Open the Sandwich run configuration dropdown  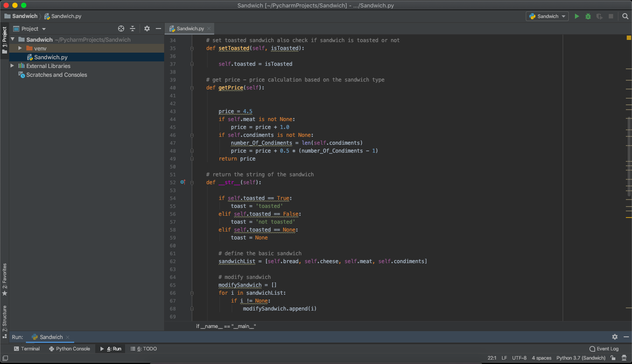(547, 16)
